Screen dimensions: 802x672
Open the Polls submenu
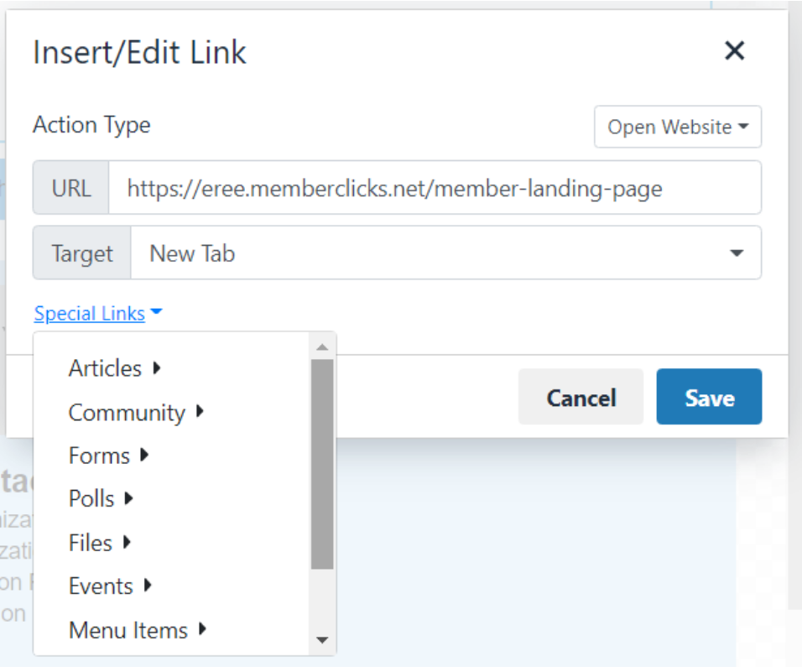pos(91,499)
